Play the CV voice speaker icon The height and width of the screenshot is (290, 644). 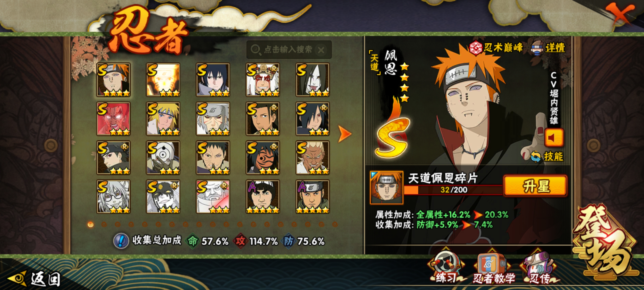click(x=554, y=138)
